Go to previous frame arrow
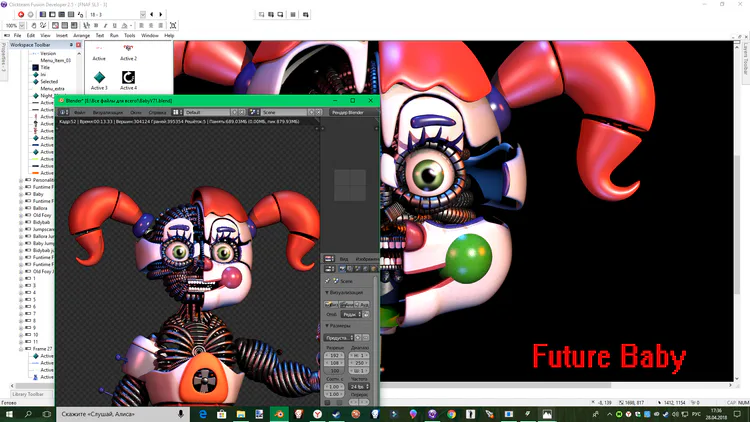This screenshot has width=750, height=422. click(x=152, y=14)
